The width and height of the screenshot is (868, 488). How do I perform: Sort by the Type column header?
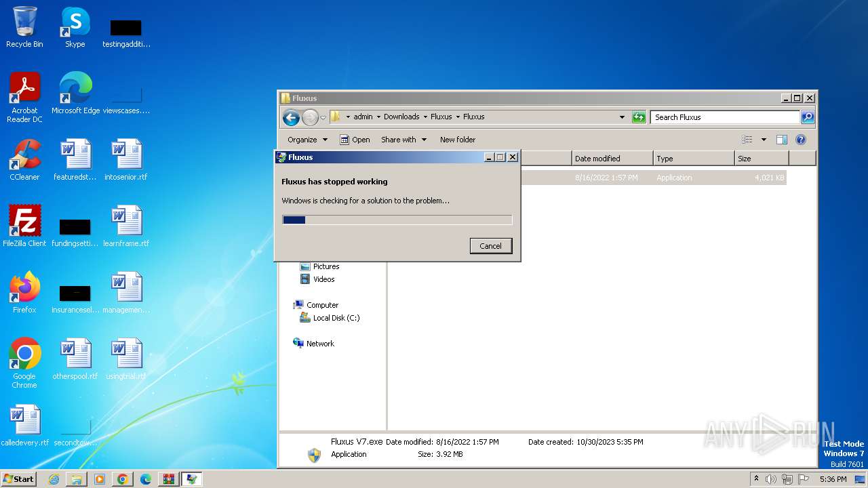694,159
